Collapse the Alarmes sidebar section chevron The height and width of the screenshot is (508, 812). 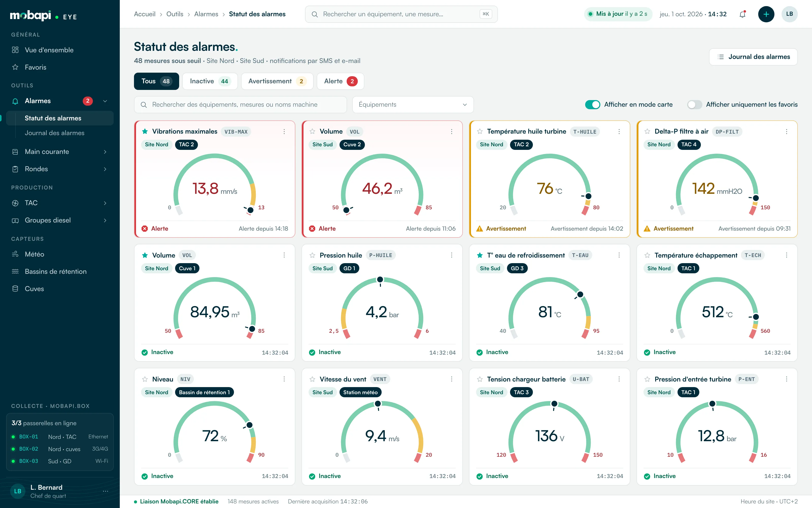(105, 101)
